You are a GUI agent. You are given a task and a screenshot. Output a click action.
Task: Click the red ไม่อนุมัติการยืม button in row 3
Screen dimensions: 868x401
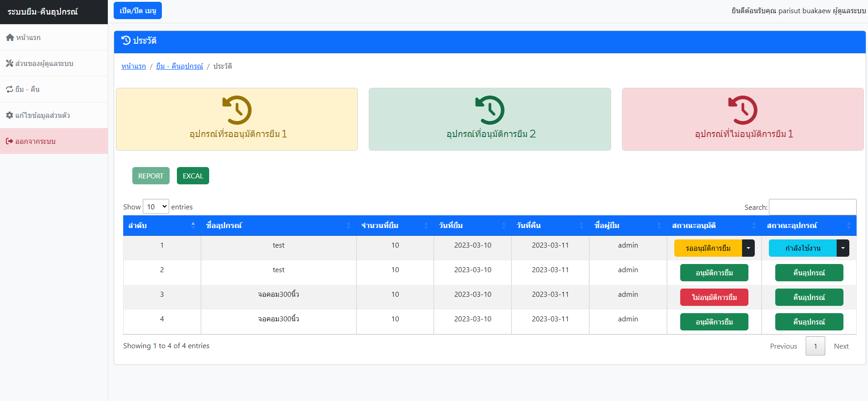click(714, 297)
